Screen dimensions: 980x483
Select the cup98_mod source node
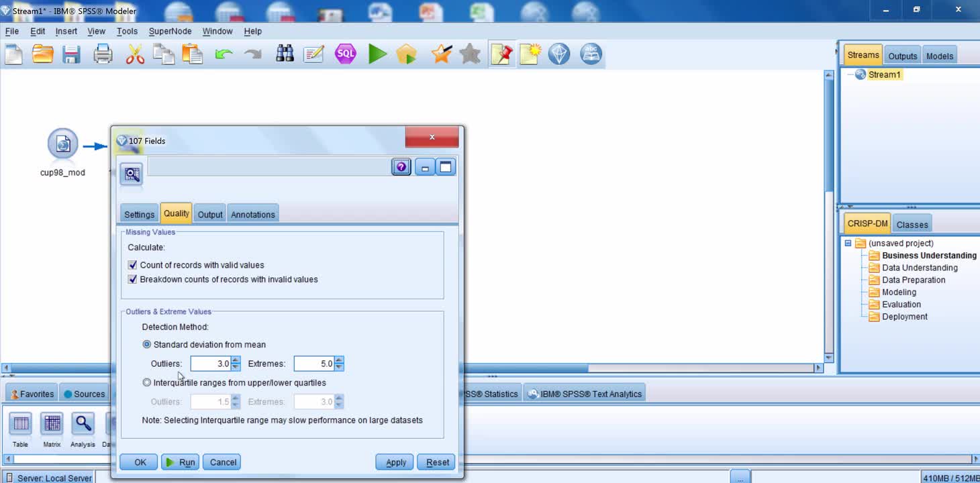click(x=62, y=144)
